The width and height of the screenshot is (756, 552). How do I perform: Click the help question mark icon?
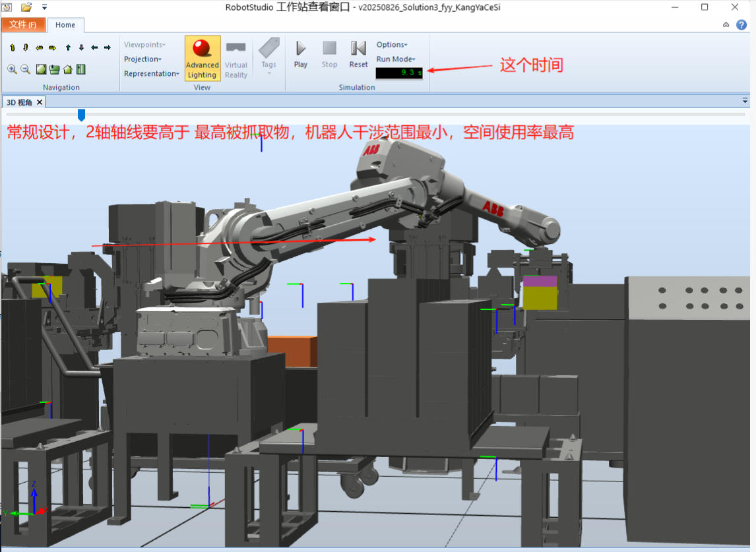[x=741, y=25]
